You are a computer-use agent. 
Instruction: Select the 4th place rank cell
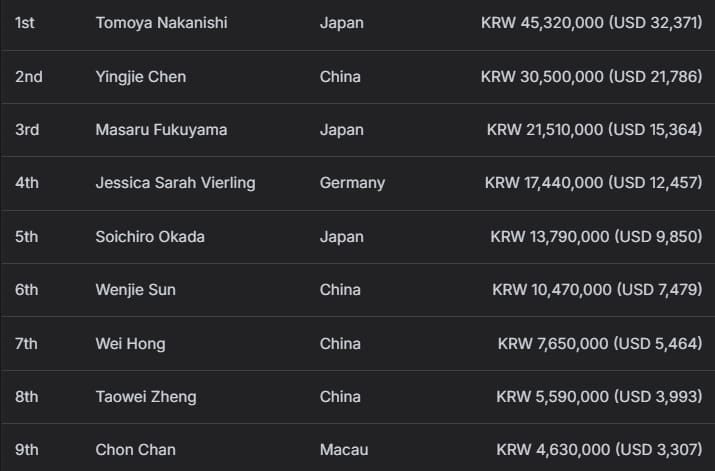[27, 183]
